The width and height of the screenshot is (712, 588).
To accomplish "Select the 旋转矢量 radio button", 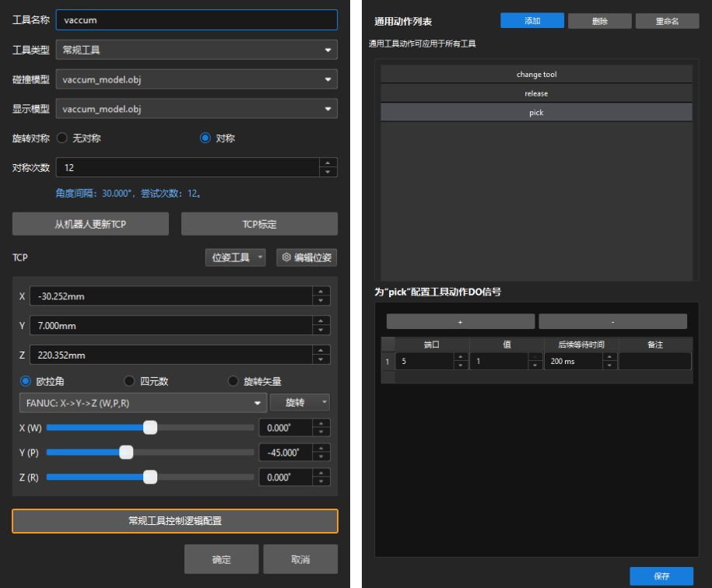I will tap(233, 380).
